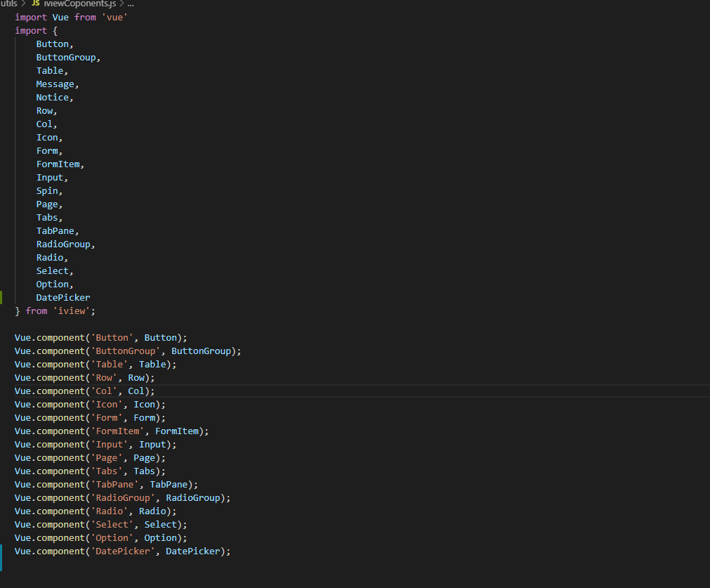Click the Vue.component('FormItem') line
This screenshot has width=710, height=588.
[112, 431]
